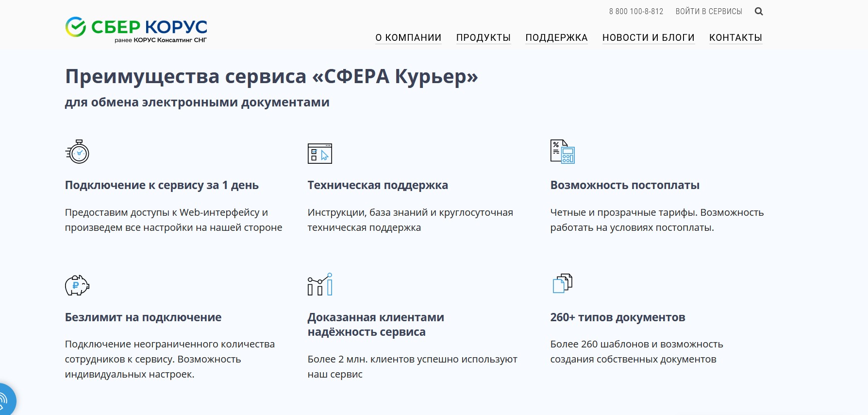Click main title Преимущества сервиса «СФЕРА Курьер»
This screenshot has width=868, height=415.
pyautogui.click(x=271, y=77)
